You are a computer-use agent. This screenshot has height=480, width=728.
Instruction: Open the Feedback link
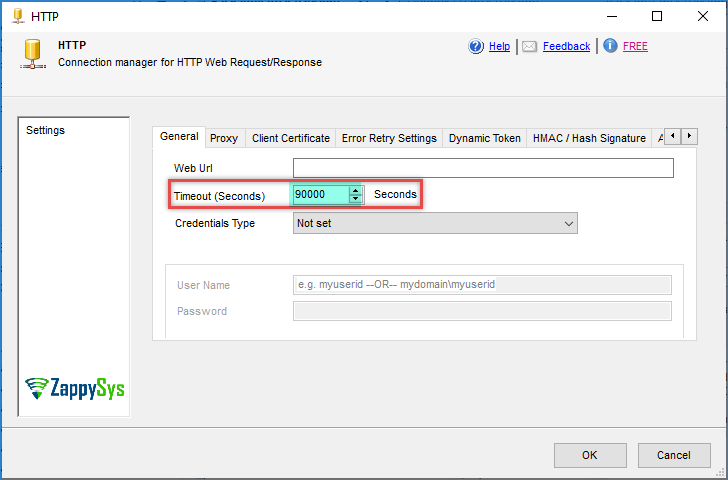click(x=566, y=46)
